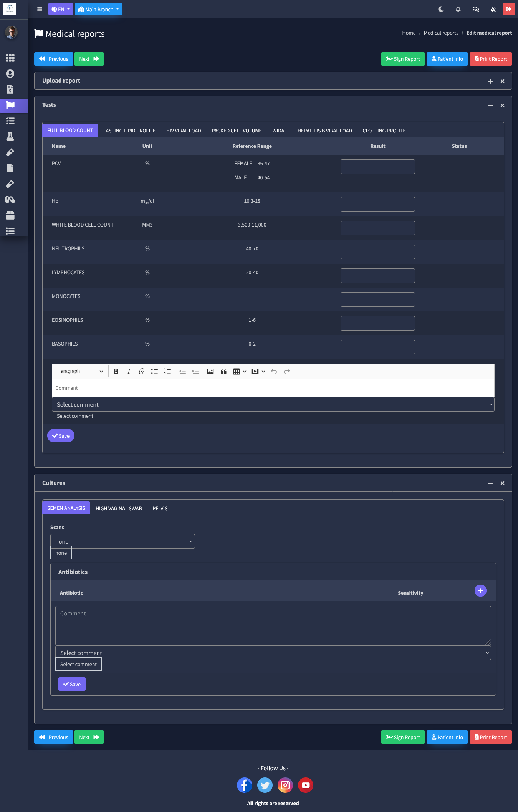Insert image in comment editor
Viewport: 518px width, 812px height.
pos(210,371)
